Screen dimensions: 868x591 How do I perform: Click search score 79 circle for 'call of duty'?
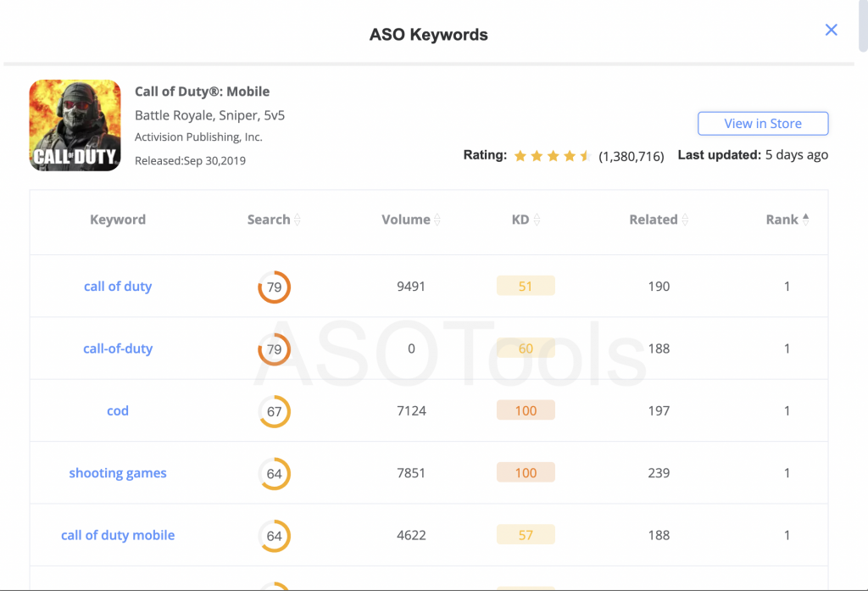click(x=274, y=287)
